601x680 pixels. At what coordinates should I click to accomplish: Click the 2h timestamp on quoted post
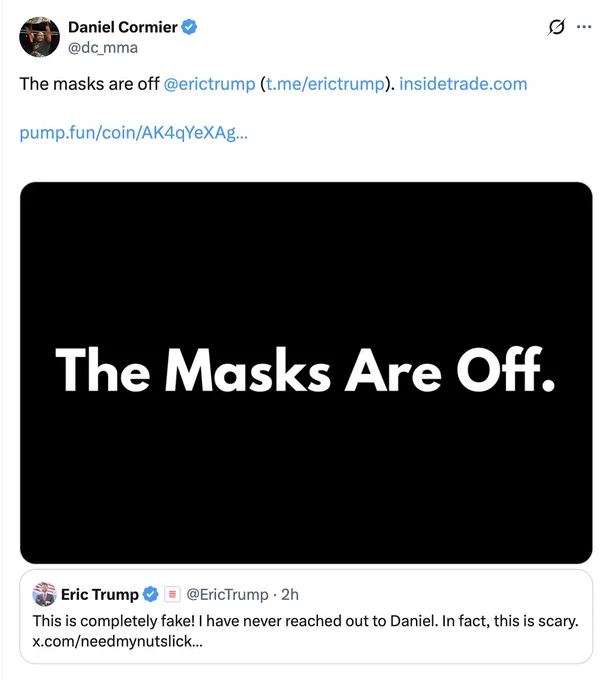pyautogui.click(x=290, y=594)
